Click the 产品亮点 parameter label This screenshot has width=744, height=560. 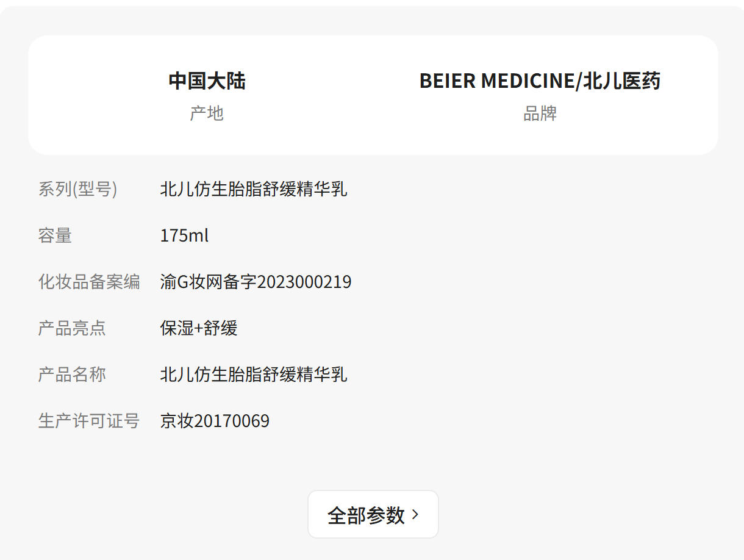pos(72,328)
